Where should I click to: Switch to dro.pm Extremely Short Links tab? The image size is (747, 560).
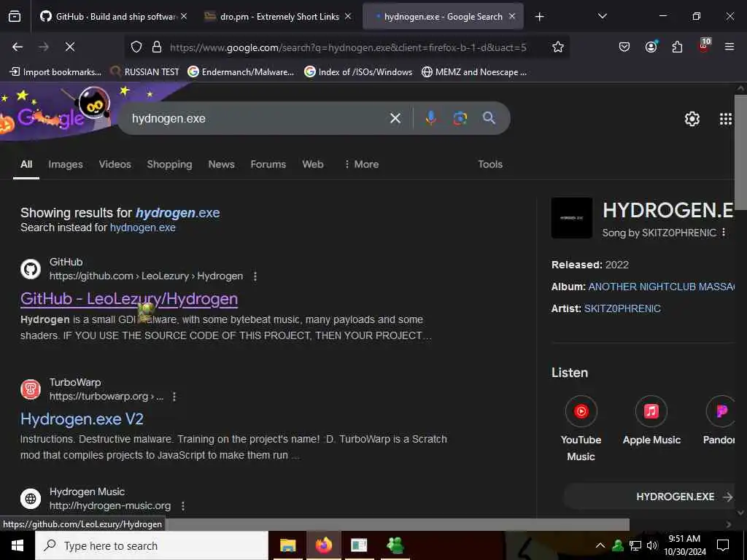click(279, 17)
